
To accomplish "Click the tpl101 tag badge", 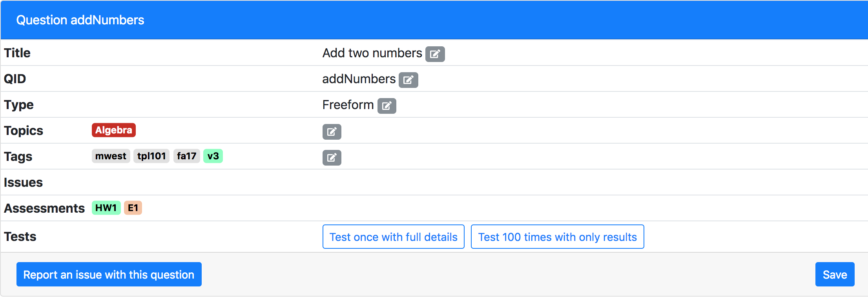I will 151,156.
